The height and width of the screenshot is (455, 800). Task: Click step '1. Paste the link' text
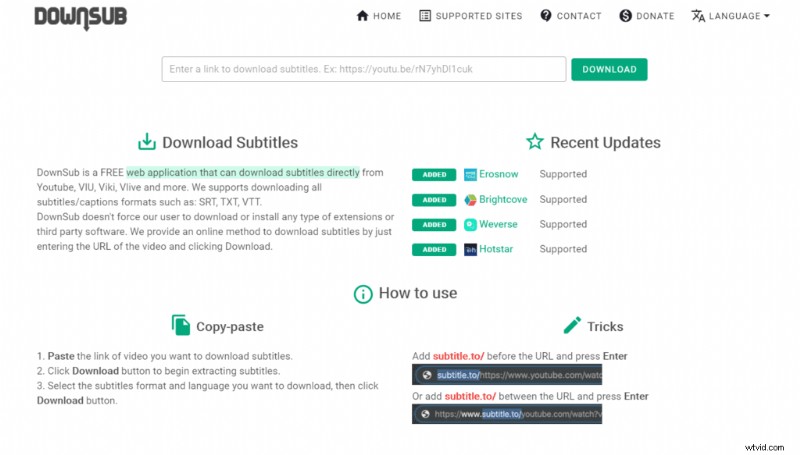(x=165, y=356)
